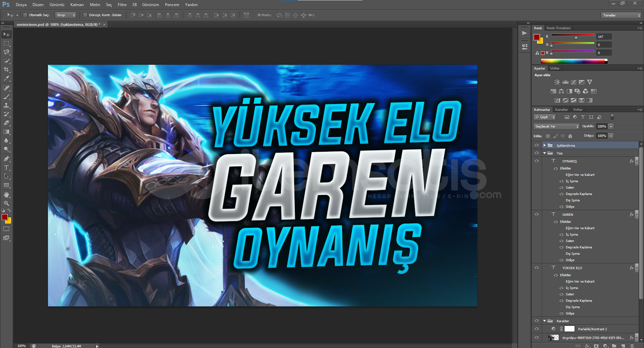
Task: Enable Dönüşt. Kontr. Göster checkbox
Action: pos(85,15)
